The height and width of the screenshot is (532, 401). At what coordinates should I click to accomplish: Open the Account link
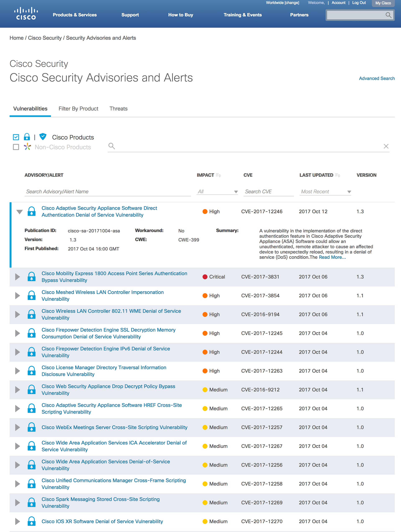click(x=339, y=3)
